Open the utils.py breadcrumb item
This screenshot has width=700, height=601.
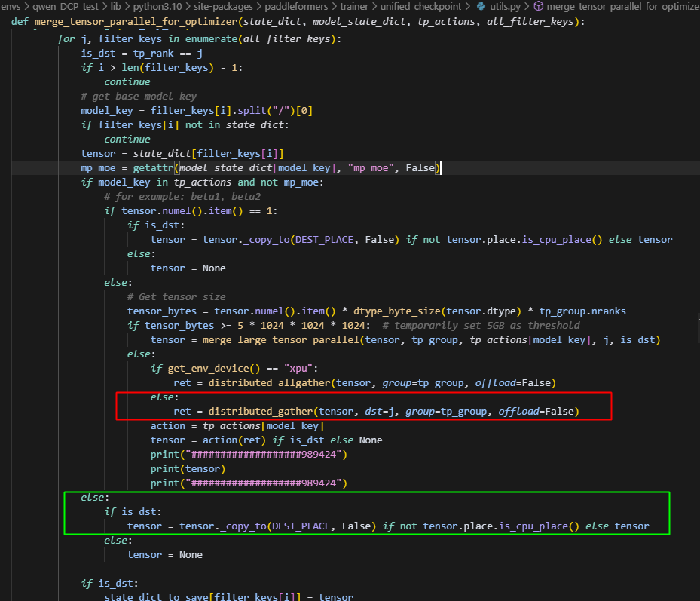click(505, 6)
